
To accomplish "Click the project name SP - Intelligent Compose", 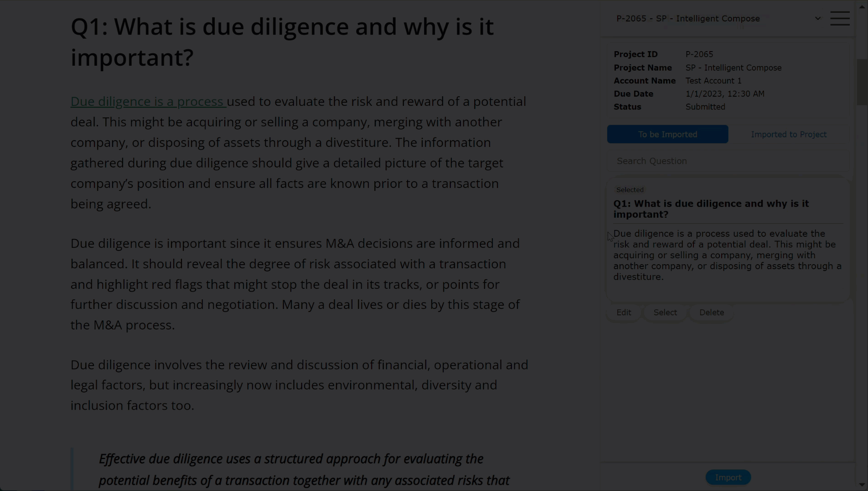I will pos(734,68).
